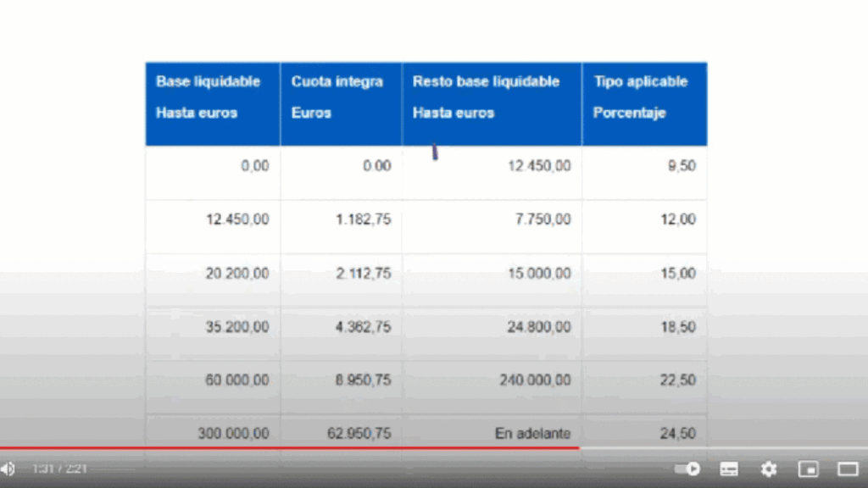Screen dimensions: 868x488
Task: Select the 1.182,75 cuota cell
Action: [x=341, y=227]
